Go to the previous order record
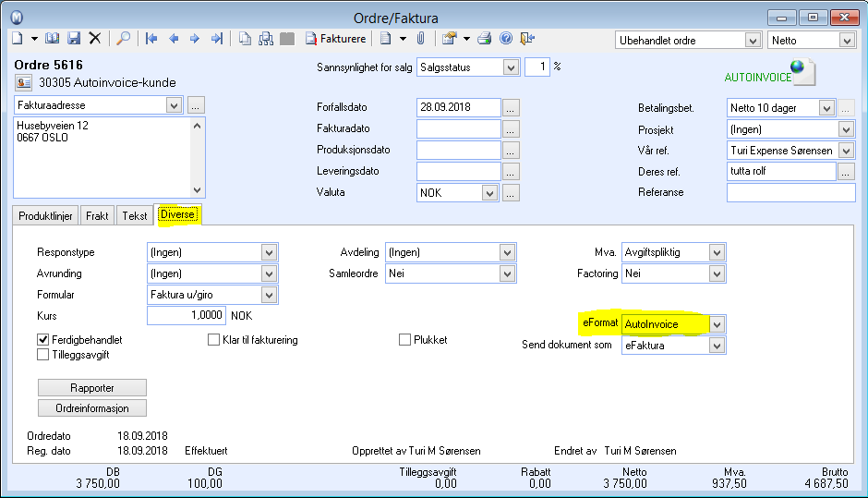Viewport: 868px width, 498px height. tap(174, 38)
